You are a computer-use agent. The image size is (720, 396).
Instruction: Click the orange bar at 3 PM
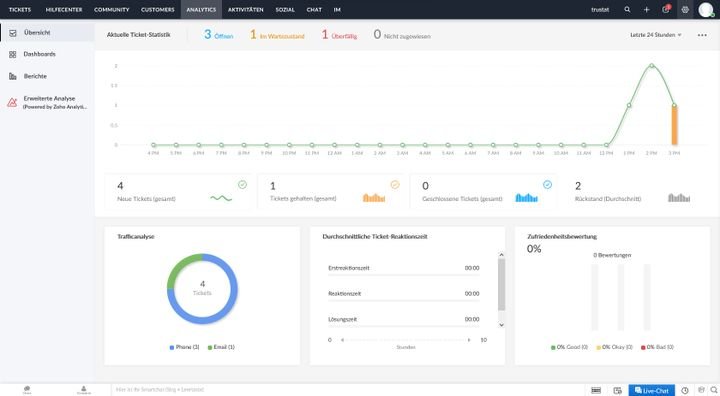(x=675, y=125)
